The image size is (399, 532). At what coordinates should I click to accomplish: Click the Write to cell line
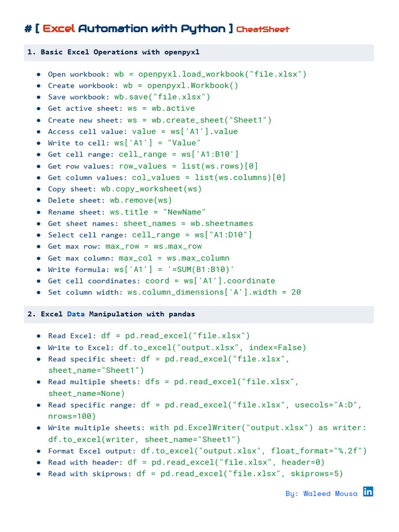pos(124,143)
